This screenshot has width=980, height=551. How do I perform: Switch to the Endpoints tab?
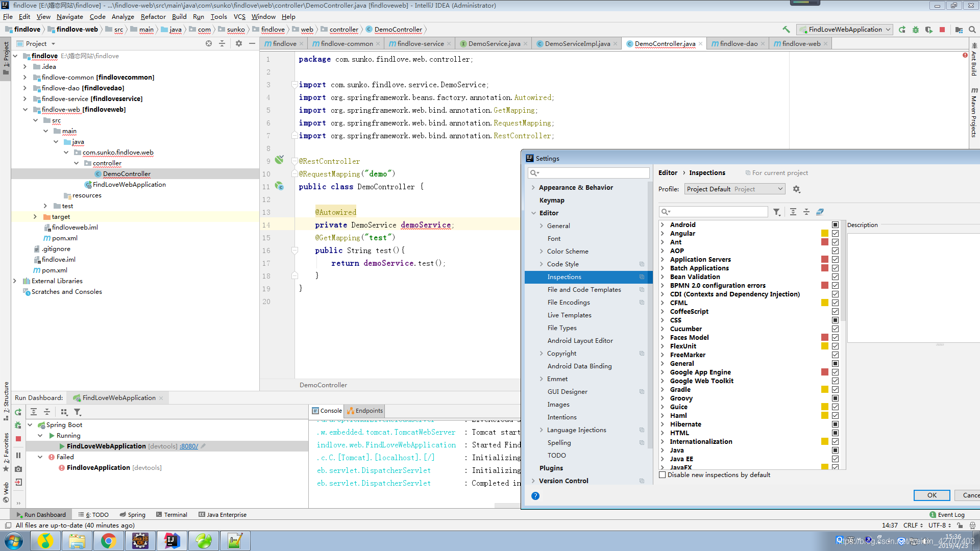pos(365,411)
